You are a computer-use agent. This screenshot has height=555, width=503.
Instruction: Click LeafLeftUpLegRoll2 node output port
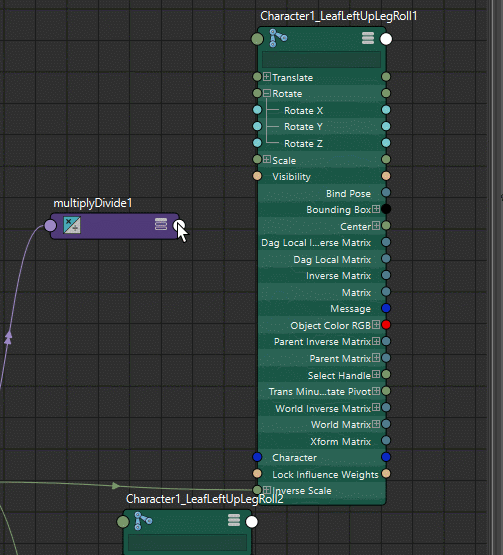(x=252, y=522)
